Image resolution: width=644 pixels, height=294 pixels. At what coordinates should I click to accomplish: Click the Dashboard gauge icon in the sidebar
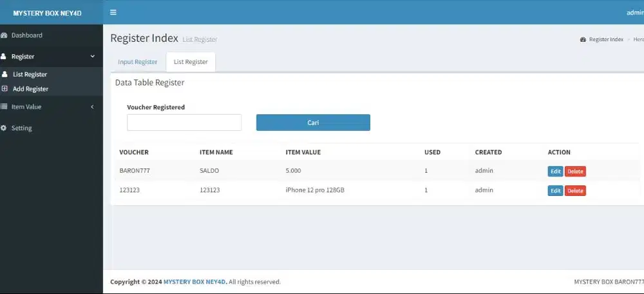4,35
